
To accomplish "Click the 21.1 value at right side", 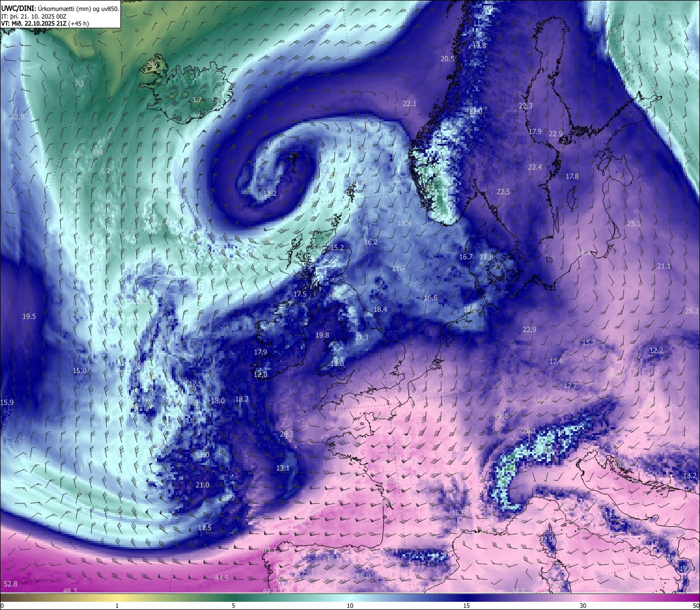I will pyautogui.click(x=664, y=266).
